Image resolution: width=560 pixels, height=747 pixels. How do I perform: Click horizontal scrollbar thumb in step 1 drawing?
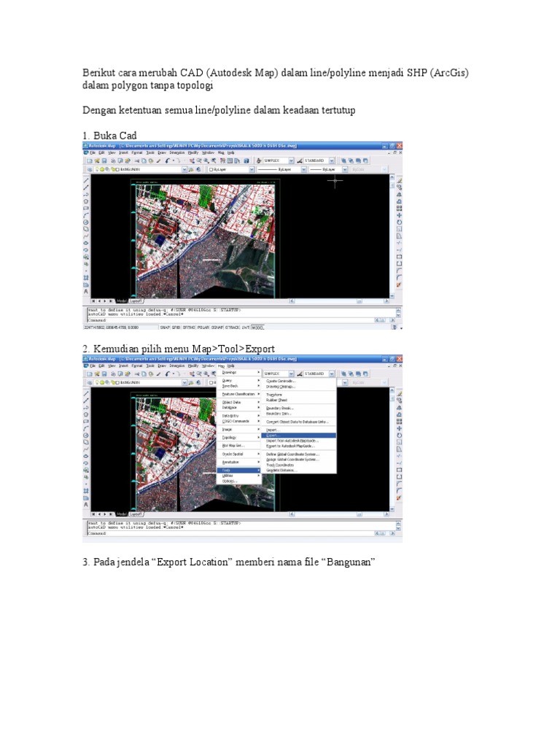click(x=359, y=301)
